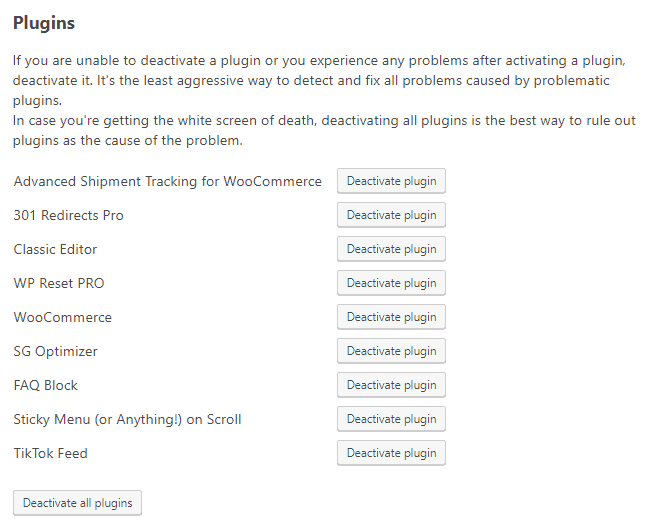This screenshot has width=664, height=527.
Task: Deactivate the SG Optimizer plugin
Action: pyautogui.click(x=391, y=351)
